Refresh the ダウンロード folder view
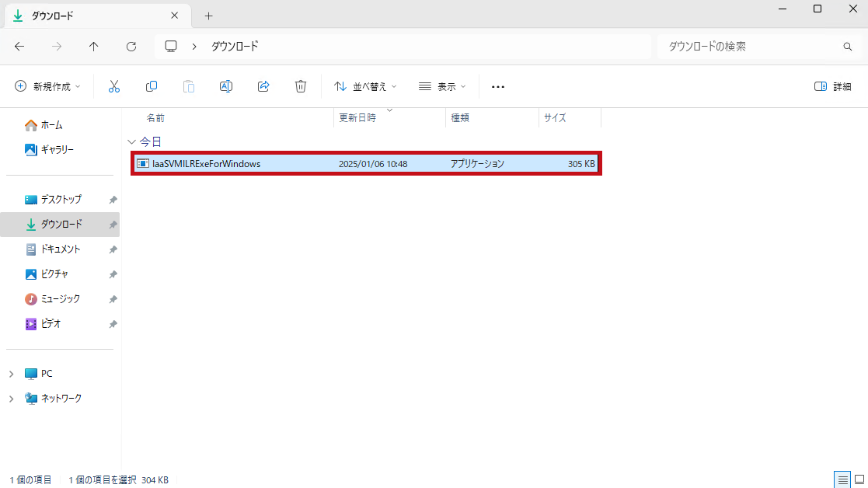The image size is (868, 488). coord(131,47)
